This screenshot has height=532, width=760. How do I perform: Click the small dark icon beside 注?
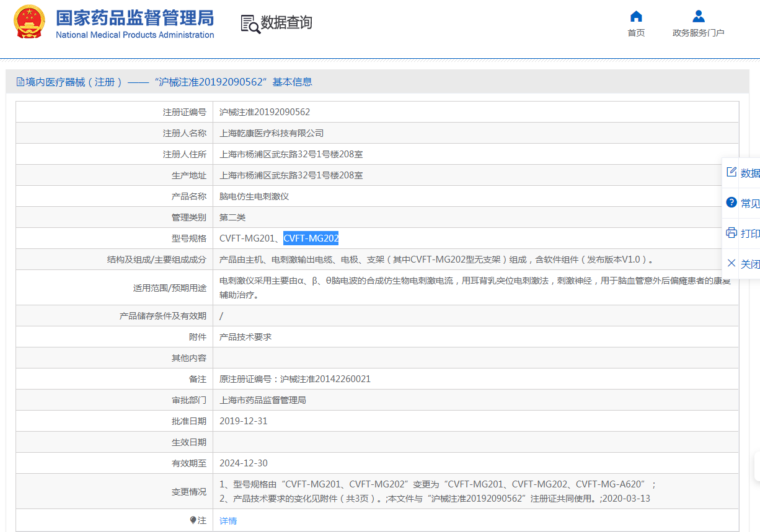coord(193,520)
